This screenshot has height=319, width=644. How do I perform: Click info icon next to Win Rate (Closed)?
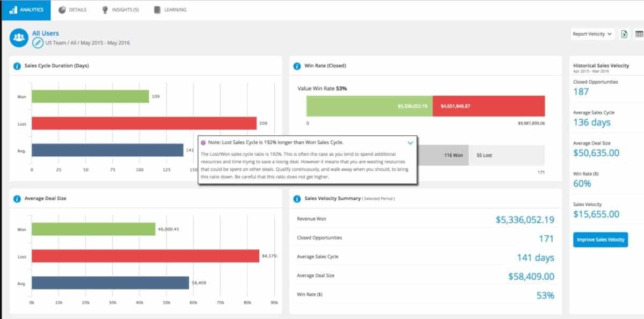point(297,66)
